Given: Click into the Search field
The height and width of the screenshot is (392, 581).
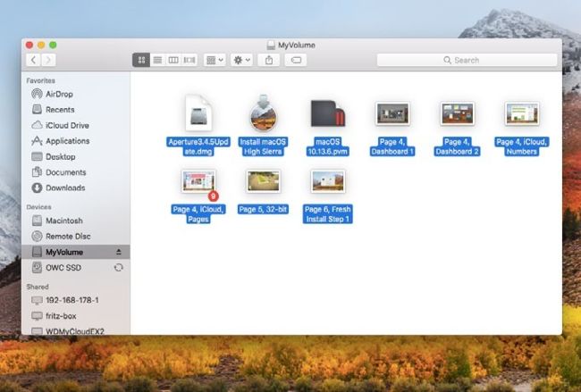Looking at the screenshot, I should click(x=467, y=60).
